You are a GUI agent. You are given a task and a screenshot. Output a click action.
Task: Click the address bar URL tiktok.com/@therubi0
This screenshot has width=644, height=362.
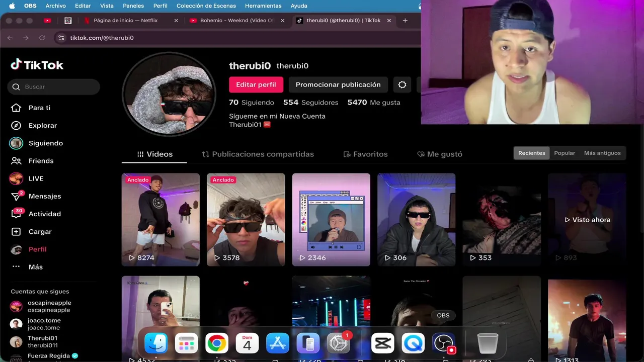click(102, 38)
